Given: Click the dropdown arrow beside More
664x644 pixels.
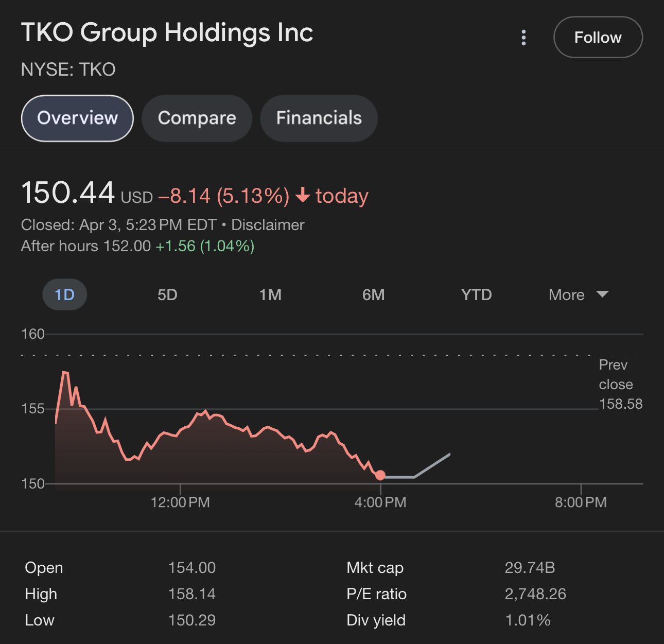Looking at the screenshot, I should pos(602,294).
